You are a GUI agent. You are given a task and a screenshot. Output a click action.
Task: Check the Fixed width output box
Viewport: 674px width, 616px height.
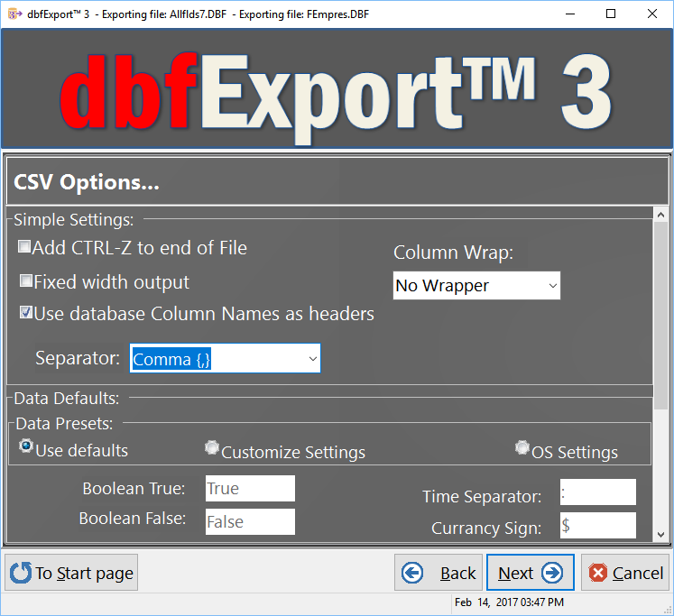26,281
